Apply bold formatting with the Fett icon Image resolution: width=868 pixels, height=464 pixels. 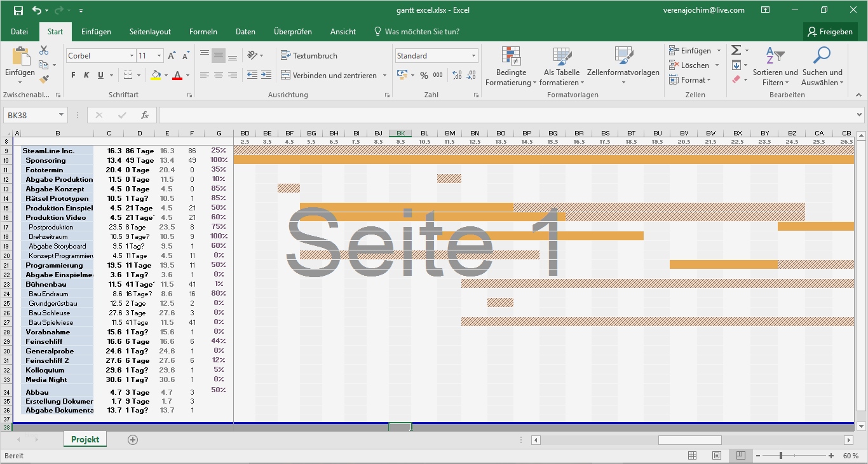pos(72,75)
